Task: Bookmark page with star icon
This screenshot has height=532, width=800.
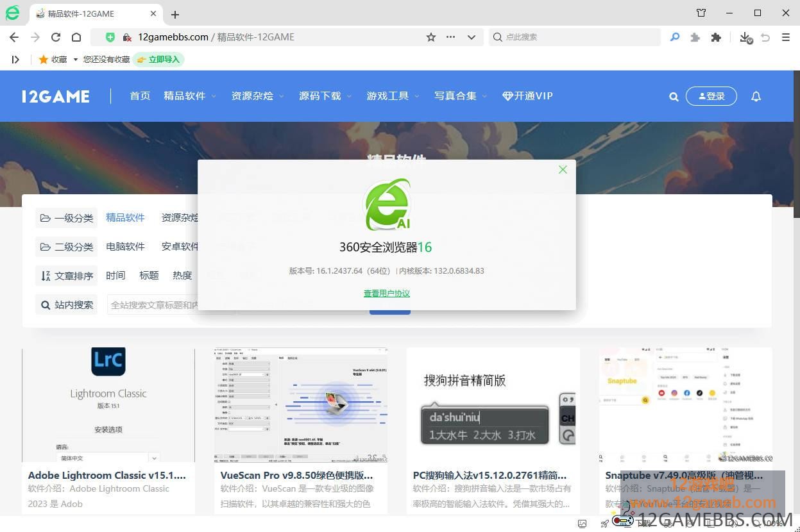Action: click(x=431, y=37)
